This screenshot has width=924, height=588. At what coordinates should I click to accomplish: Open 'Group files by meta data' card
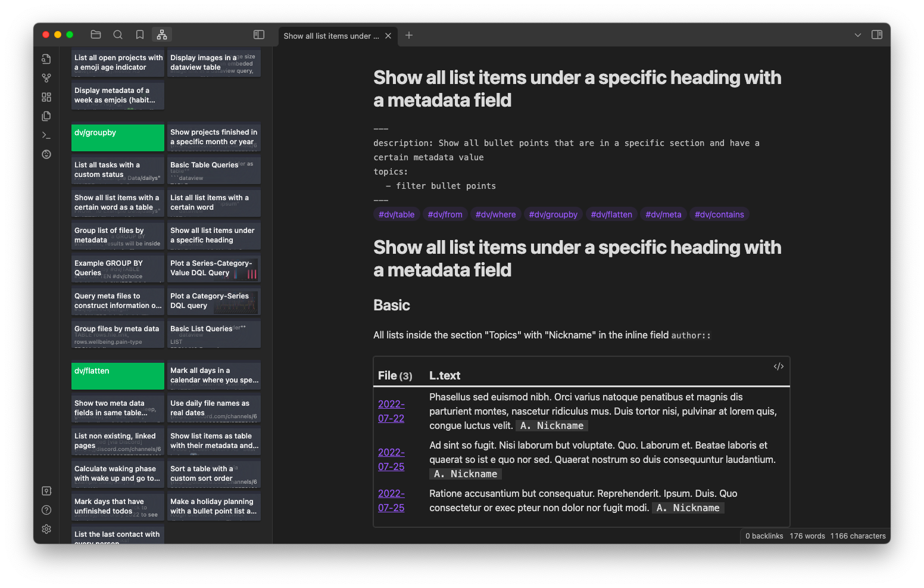[118, 334]
